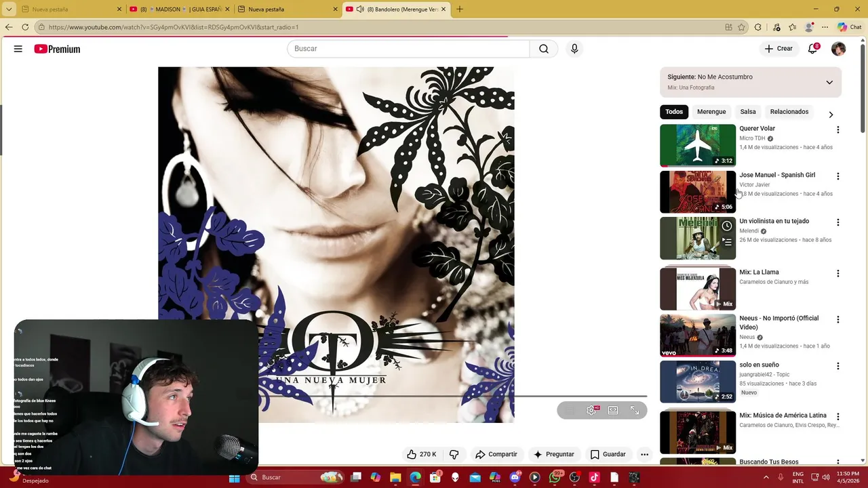868x488 pixels.
Task: Open options menu for solo en sueño
Action: click(837, 366)
